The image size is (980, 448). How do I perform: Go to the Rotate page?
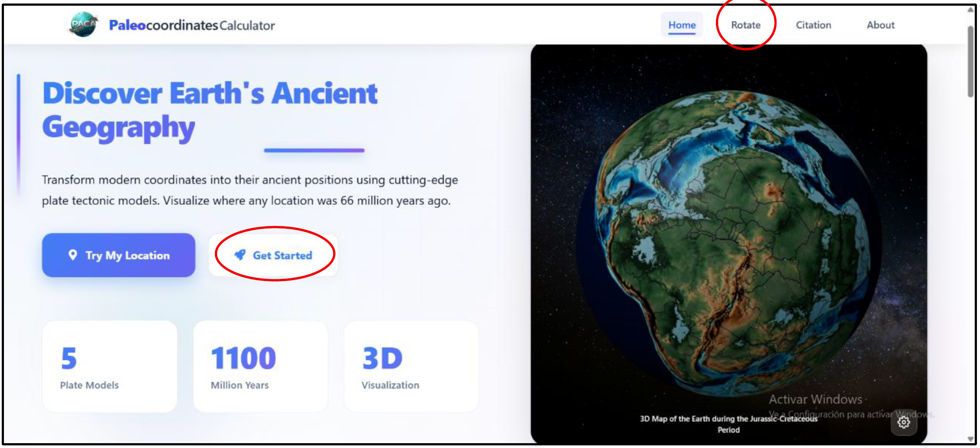[x=745, y=25]
